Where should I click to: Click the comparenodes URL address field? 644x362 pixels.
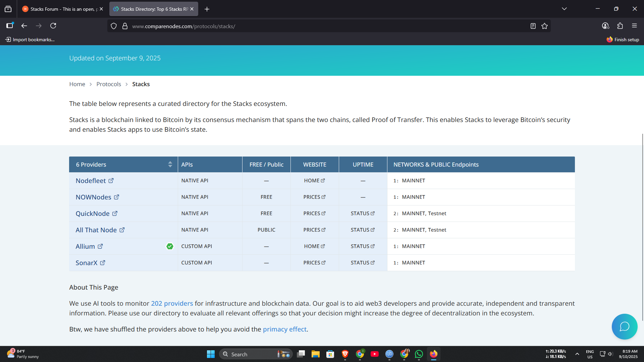pyautogui.click(x=329, y=26)
